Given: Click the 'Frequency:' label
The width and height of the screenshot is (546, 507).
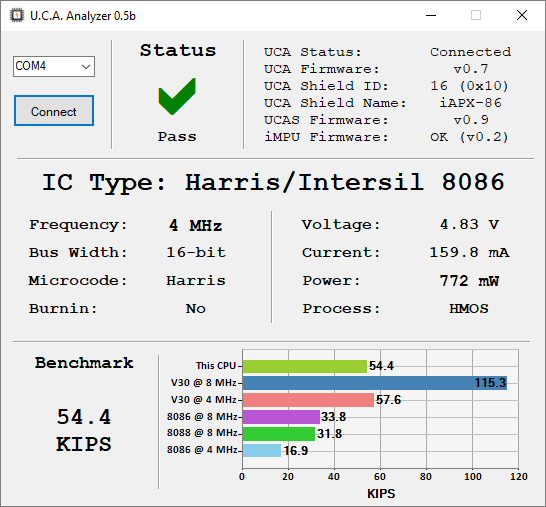Looking at the screenshot, I should click(x=78, y=225).
